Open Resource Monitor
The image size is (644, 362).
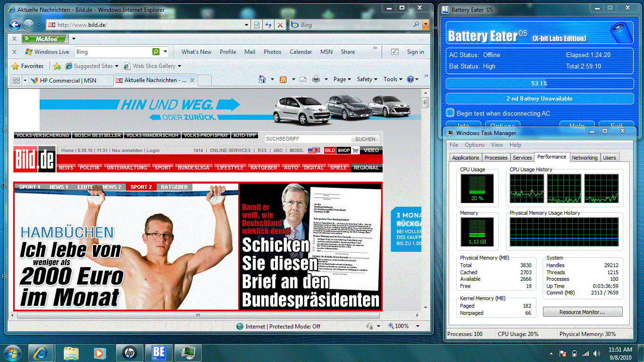click(583, 312)
